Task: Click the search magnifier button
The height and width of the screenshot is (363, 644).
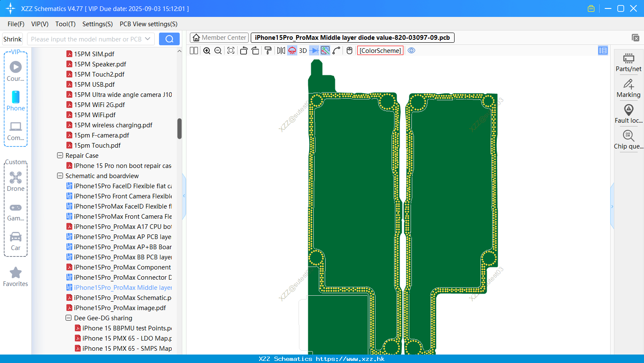Action: pos(169,39)
